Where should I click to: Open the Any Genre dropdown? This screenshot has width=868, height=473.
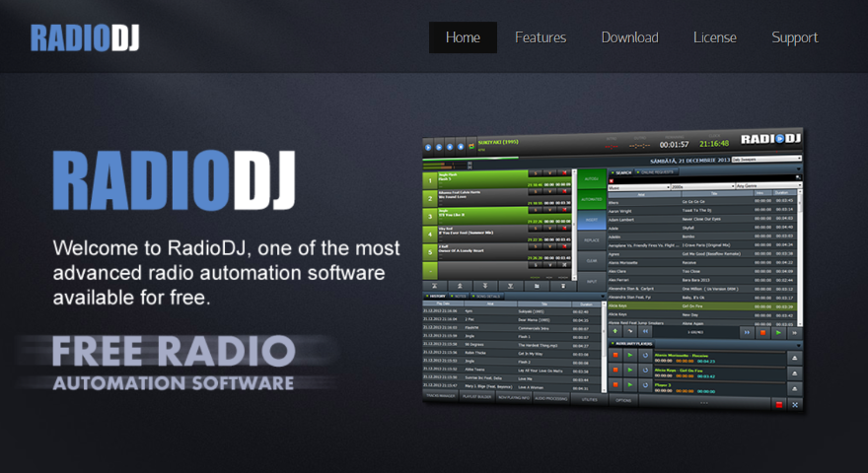(x=769, y=186)
